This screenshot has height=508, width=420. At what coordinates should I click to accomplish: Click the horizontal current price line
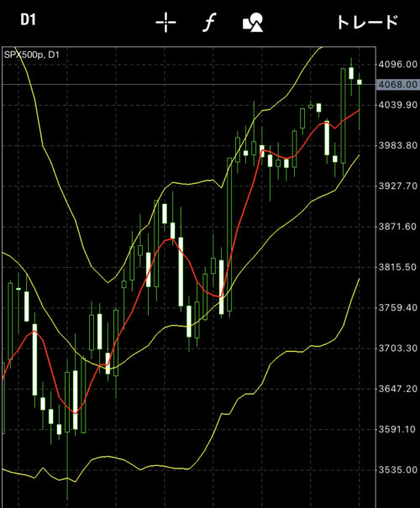(189, 84)
